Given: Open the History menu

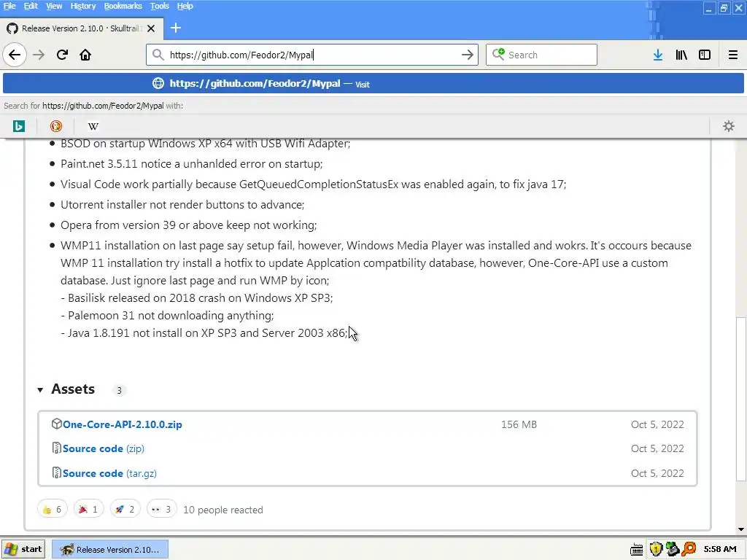Looking at the screenshot, I should [x=83, y=6].
